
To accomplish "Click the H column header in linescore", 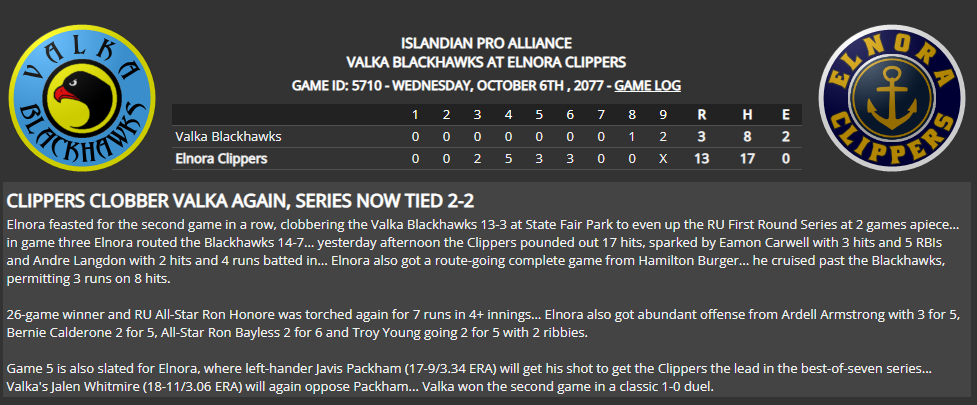I will (x=746, y=115).
